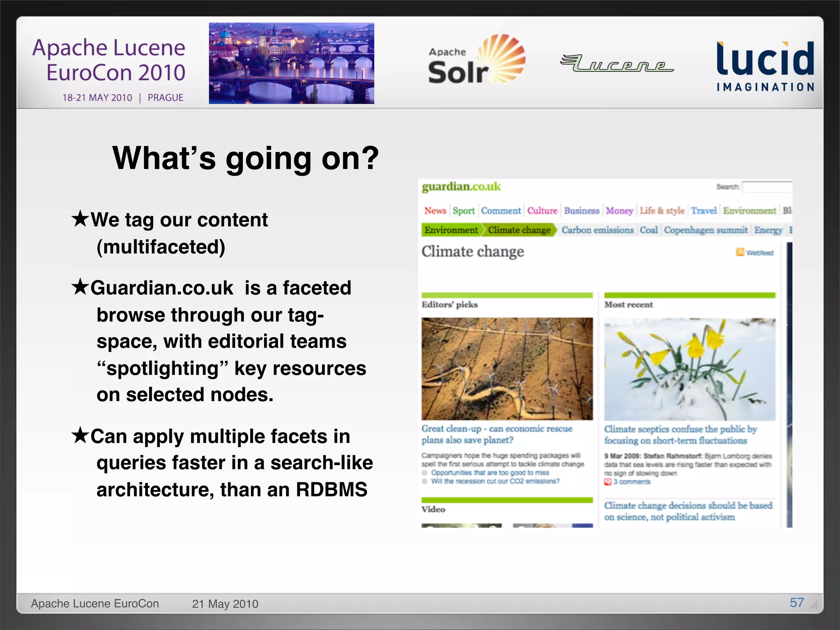Select the Sport tab
Image resolution: width=840 pixels, height=630 pixels.
(463, 211)
